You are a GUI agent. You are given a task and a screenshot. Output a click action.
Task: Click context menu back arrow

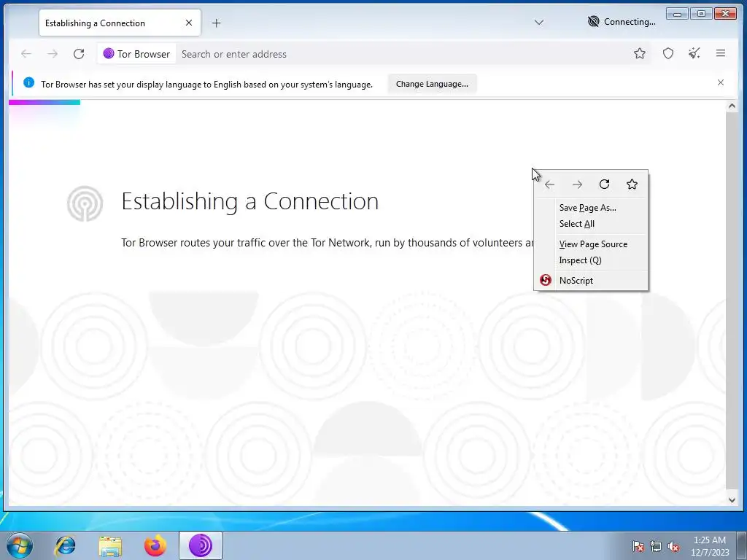[x=549, y=184]
